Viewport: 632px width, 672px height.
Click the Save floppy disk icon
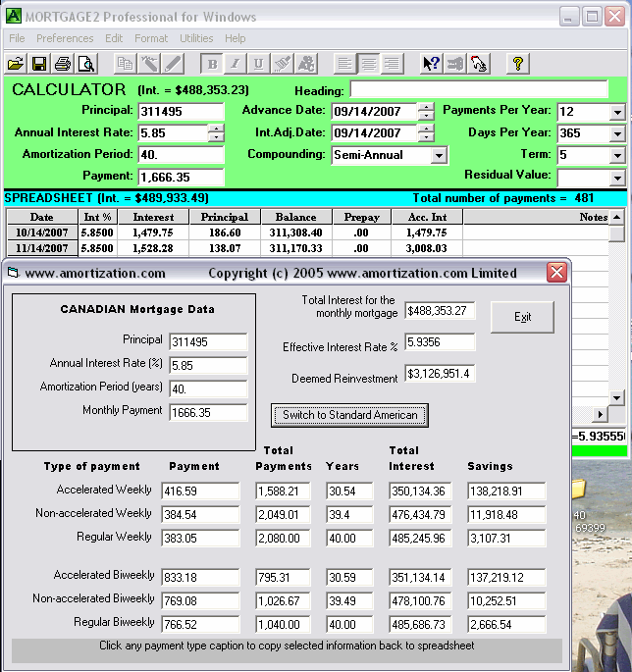coord(39,64)
